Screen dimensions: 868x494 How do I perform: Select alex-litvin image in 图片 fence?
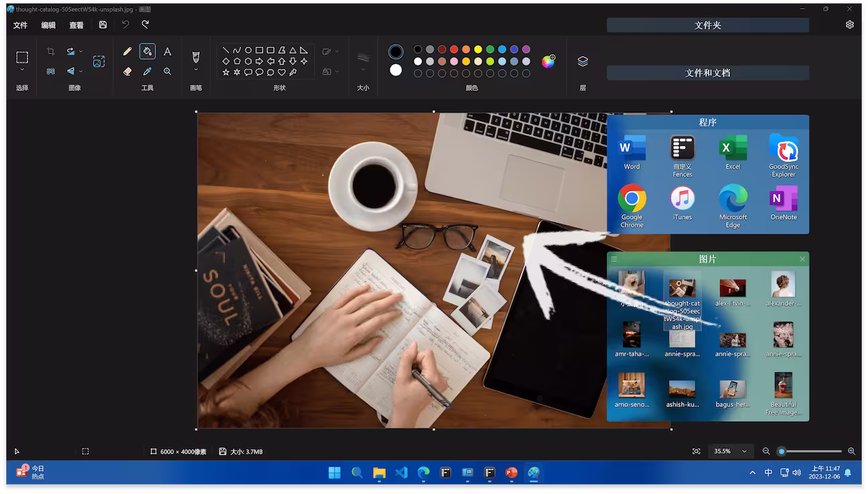click(x=733, y=293)
